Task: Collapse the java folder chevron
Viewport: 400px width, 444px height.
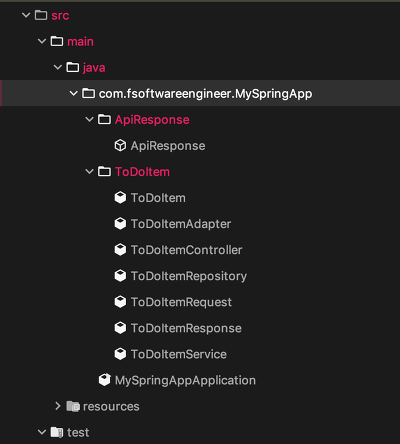Action: coord(58,67)
